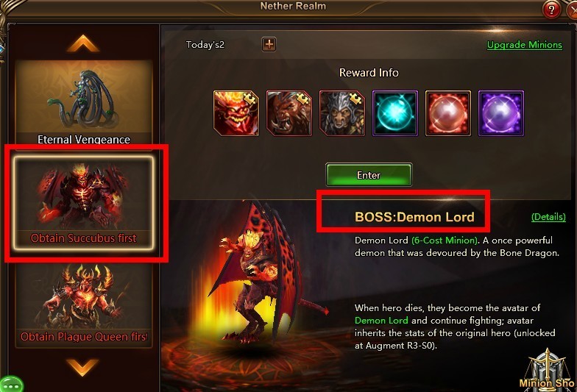Viewport: 577px width, 392px height.
Task: Open the Minion Shop icon
Action: [x=548, y=369]
